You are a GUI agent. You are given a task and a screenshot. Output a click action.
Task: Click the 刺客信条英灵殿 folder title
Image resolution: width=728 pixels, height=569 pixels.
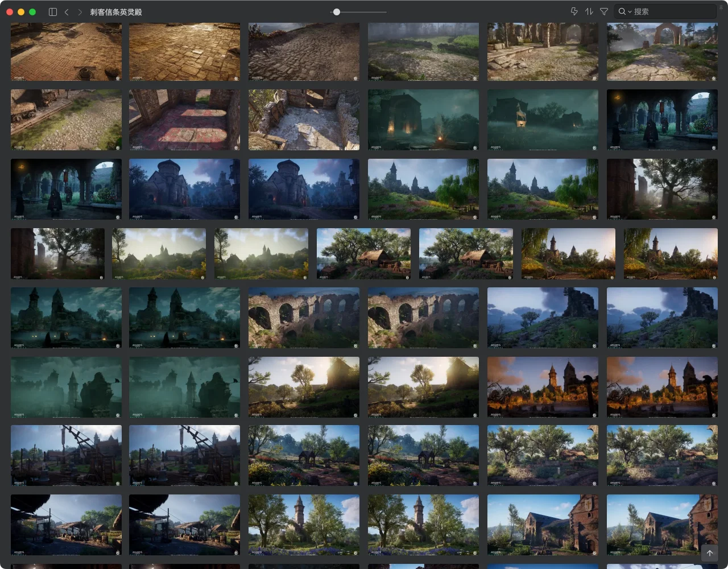coord(116,11)
